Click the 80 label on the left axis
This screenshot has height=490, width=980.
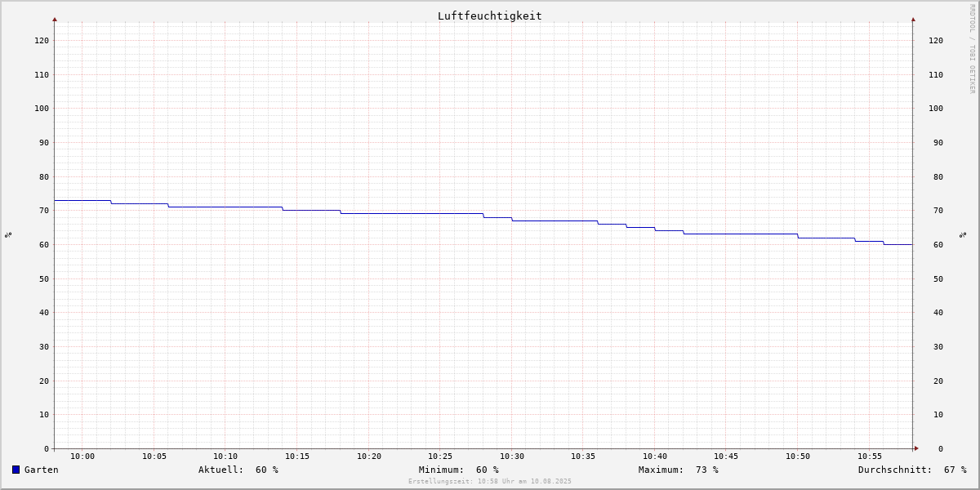(44, 177)
